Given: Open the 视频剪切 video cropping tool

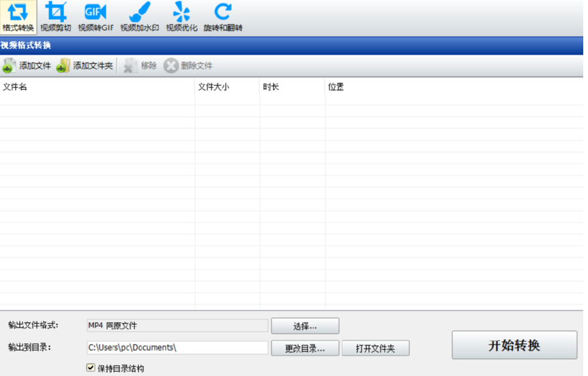Looking at the screenshot, I should tap(55, 17).
